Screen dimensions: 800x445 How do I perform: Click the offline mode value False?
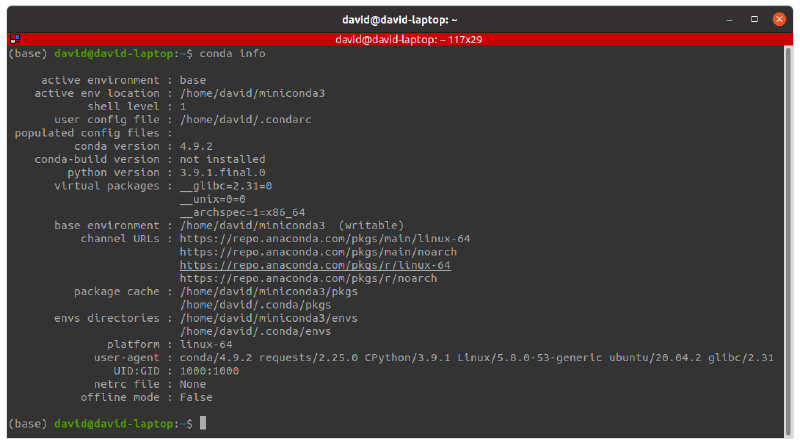[x=196, y=398]
